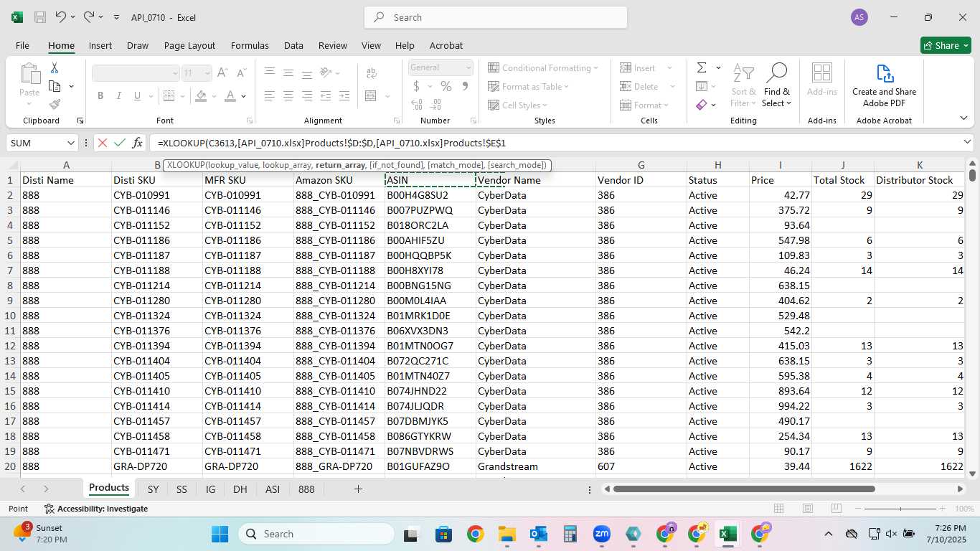Open the Search box in title bar
Viewport: 980px width, 551px height.
[x=496, y=17]
